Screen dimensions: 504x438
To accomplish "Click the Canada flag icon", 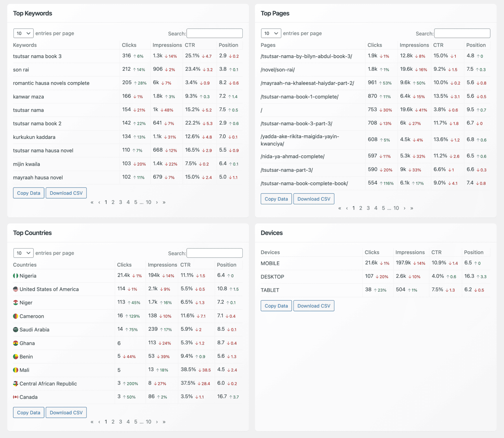I will 16,397.
